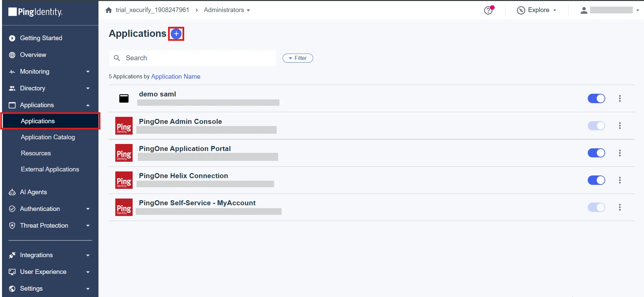Expand the User Experience menu arrow
This screenshot has height=297, width=644.
(x=88, y=272)
